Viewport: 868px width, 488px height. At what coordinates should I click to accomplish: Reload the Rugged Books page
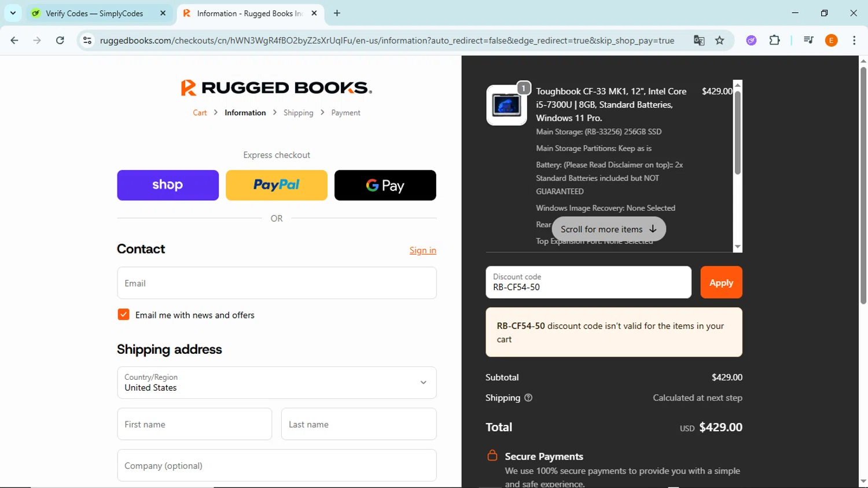tap(60, 41)
